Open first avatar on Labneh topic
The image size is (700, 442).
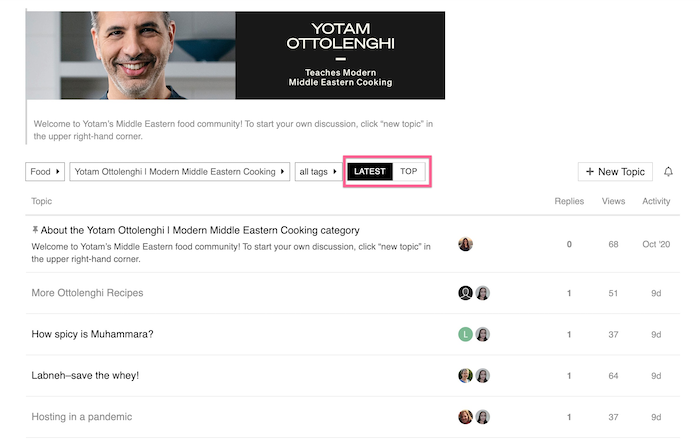coord(465,375)
